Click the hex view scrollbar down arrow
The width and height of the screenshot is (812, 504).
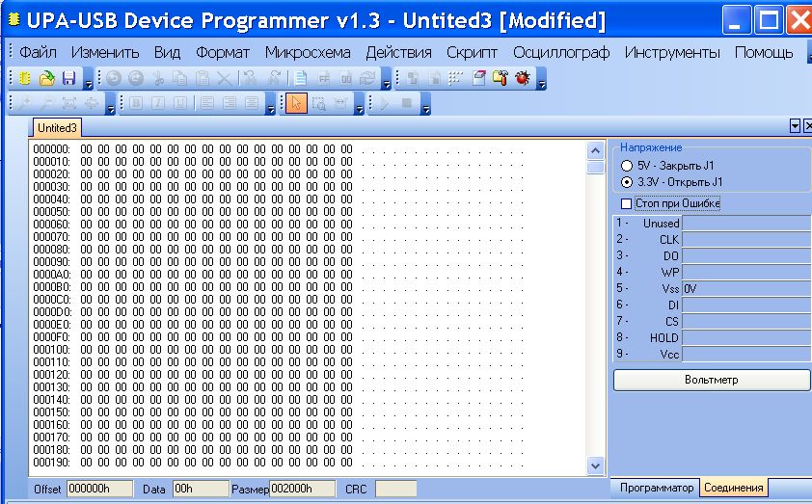[x=596, y=465]
